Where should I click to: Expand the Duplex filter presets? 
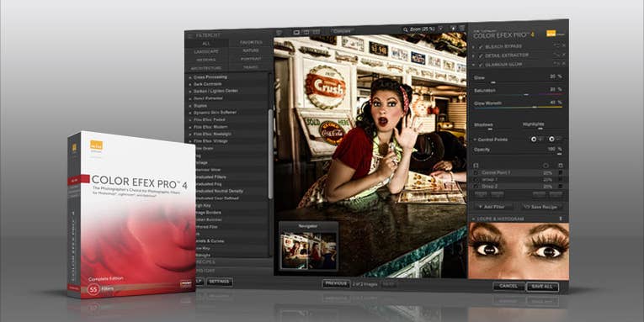(x=189, y=105)
